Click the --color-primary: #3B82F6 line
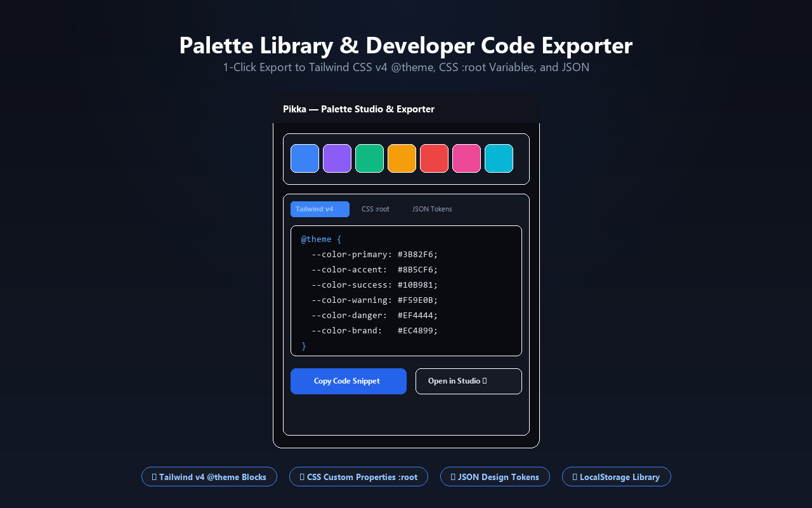 click(x=374, y=255)
